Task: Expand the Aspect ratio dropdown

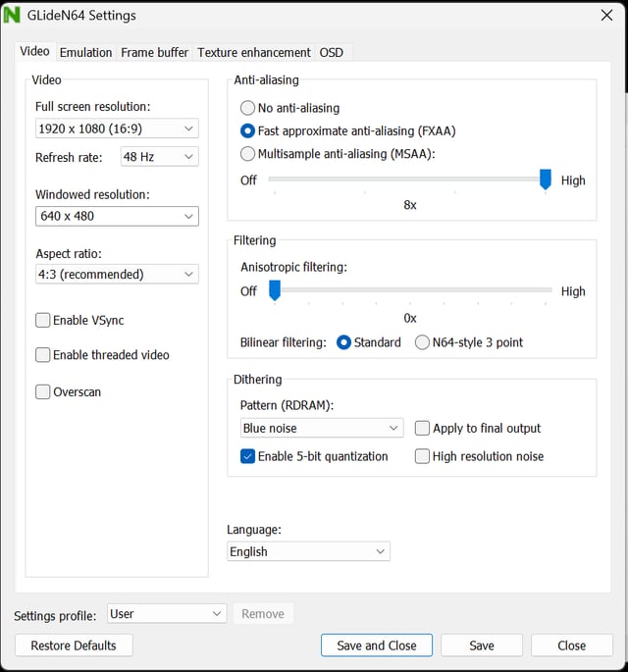Action: [117, 275]
